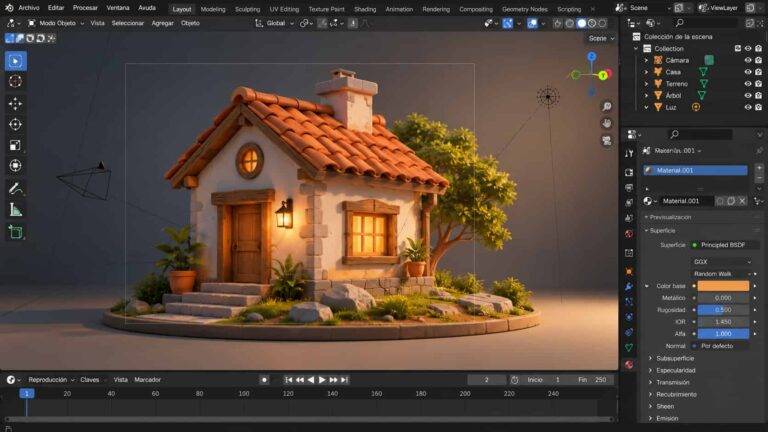Activate the Add Cube tool

[16, 232]
